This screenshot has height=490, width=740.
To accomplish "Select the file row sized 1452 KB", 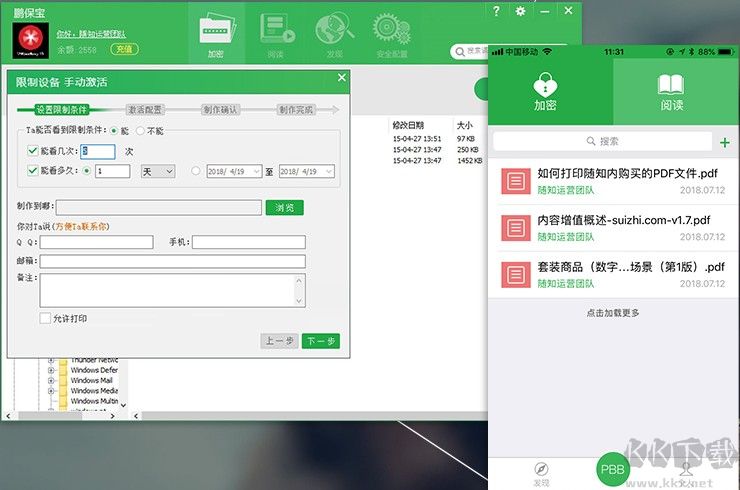I will point(437,161).
